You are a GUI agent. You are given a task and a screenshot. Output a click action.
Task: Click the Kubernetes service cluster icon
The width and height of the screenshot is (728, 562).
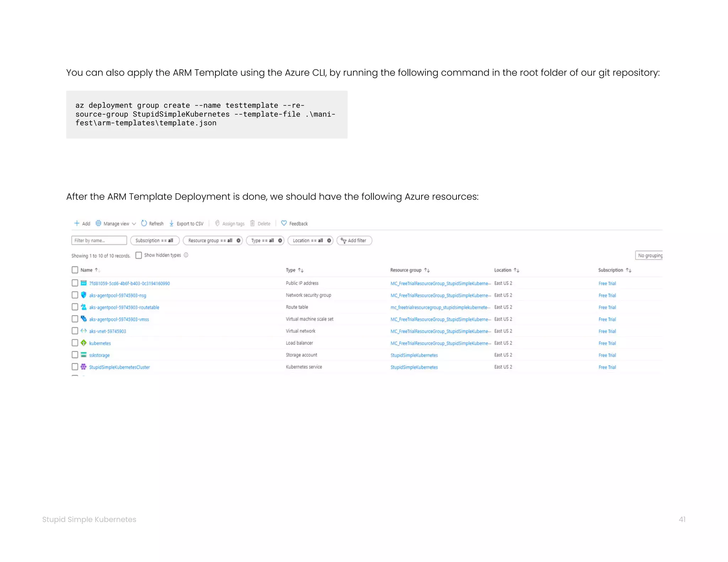[84, 367]
